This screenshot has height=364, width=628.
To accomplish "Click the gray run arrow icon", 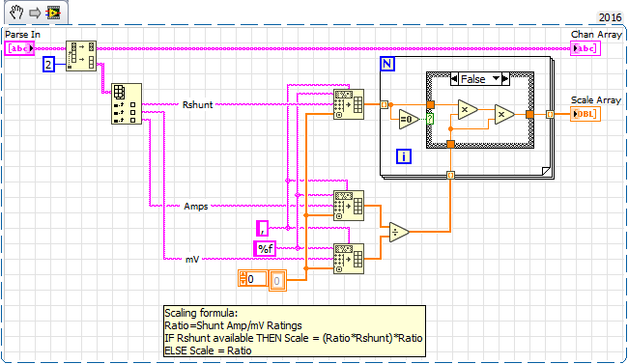I will click(35, 13).
